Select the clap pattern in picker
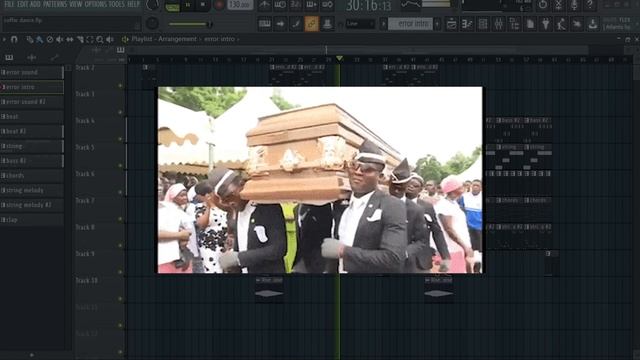 pos(32,220)
